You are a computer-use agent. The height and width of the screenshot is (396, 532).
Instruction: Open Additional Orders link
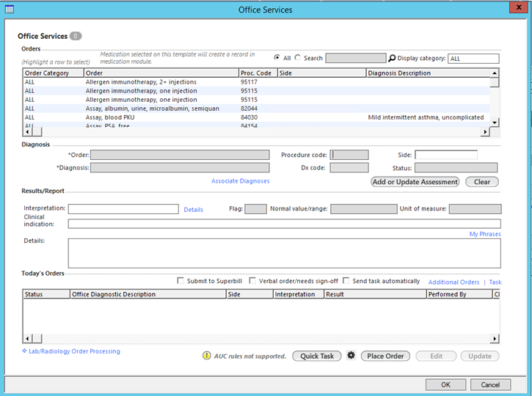[454, 282]
